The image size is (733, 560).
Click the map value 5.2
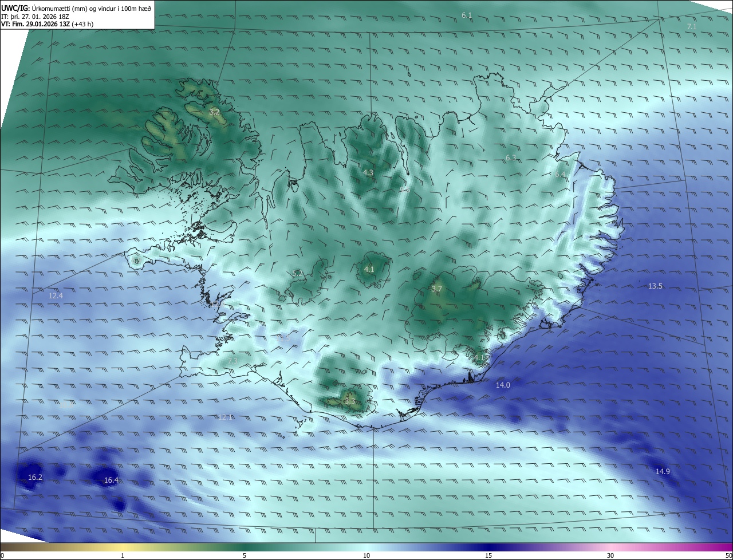point(297,273)
